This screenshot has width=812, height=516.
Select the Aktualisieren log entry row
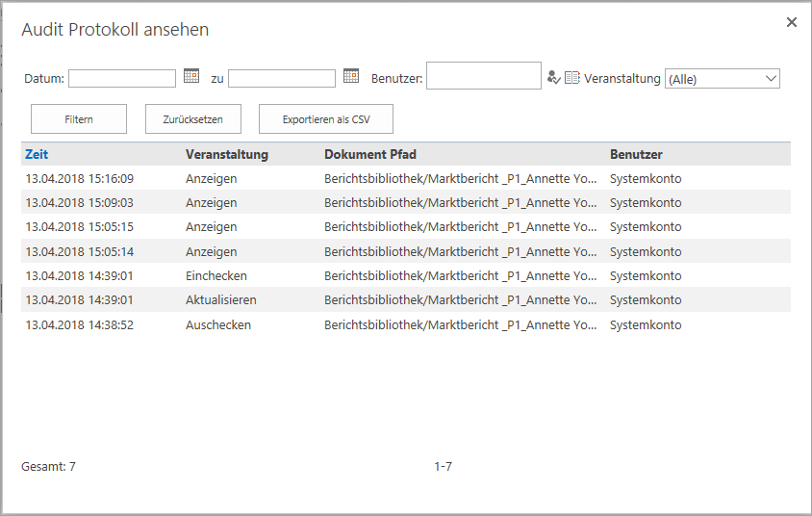click(406, 300)
